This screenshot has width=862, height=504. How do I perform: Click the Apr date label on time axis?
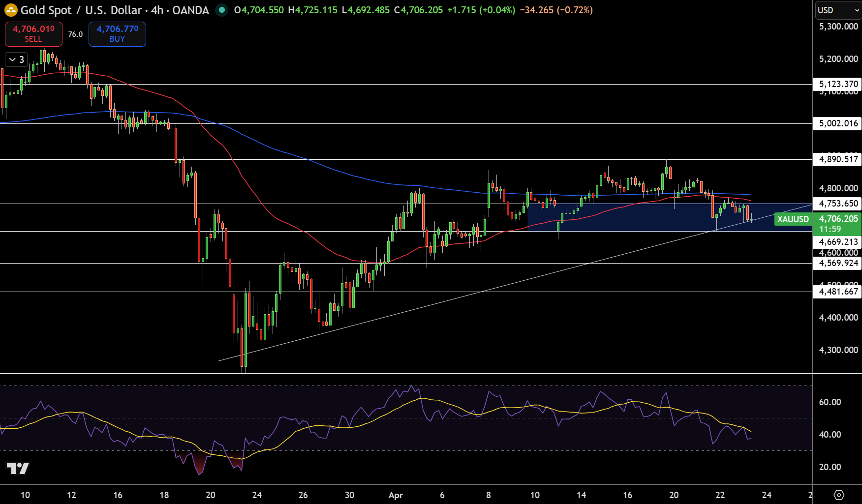click(396, 495)
